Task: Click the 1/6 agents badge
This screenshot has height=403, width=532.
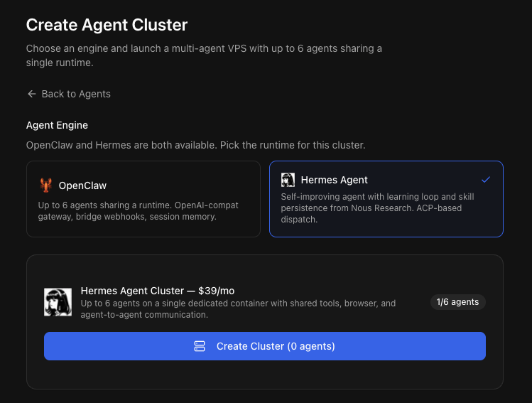Action: (x=457, y=302)
